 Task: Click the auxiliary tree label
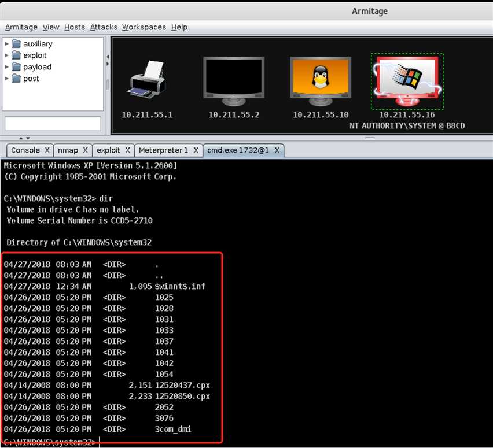[38, 44]
